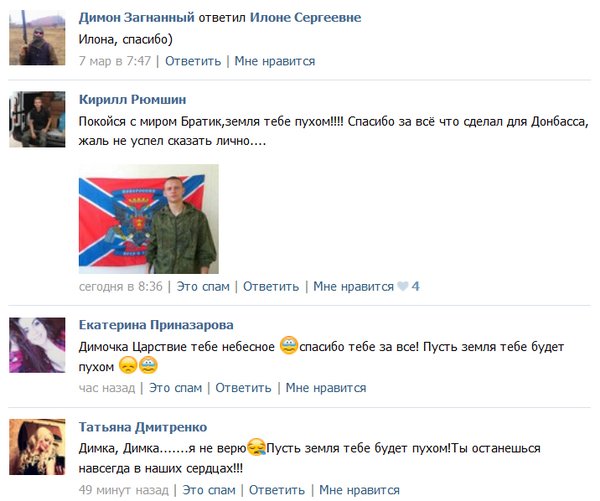Open Татьяна Дмитренко's avatar picture

coord(37,447)
